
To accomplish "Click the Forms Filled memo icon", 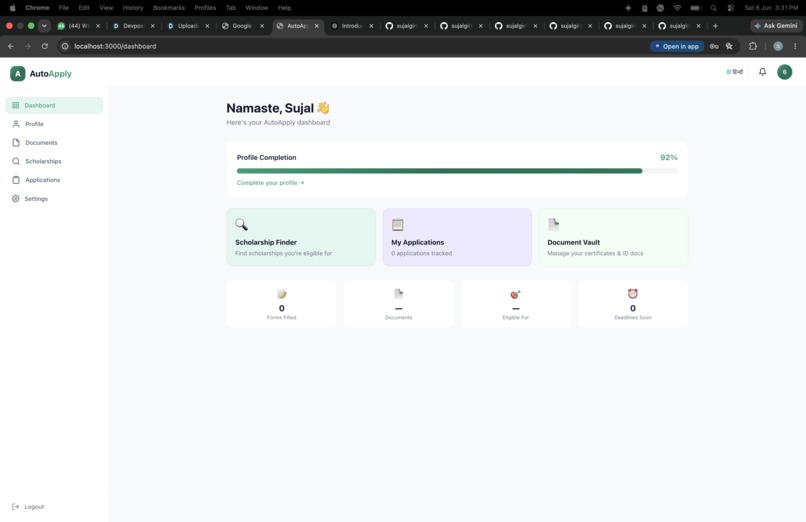I will click(x=282, y=294).
